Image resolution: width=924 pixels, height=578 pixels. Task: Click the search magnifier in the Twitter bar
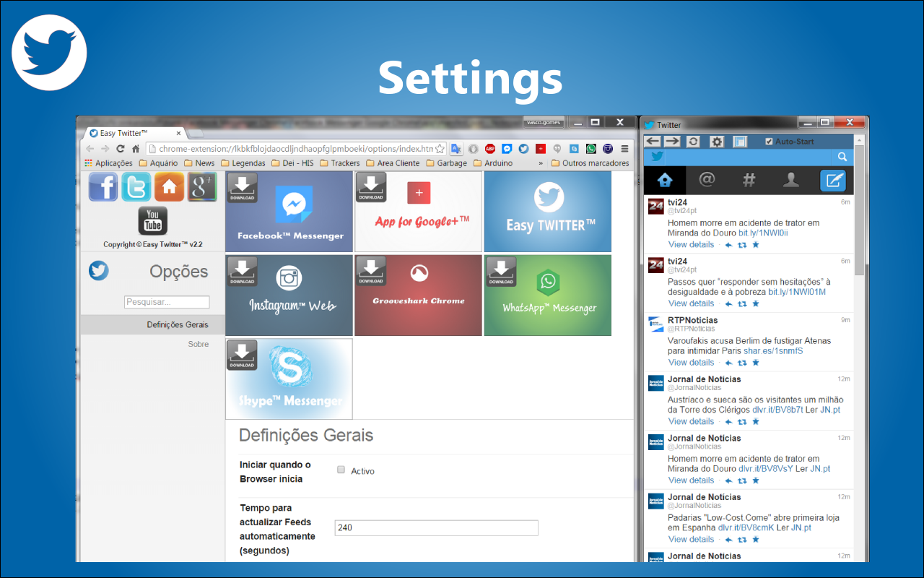[842, 157]
